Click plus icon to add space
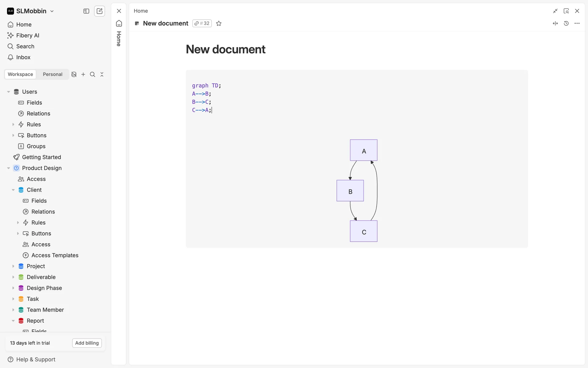Viewport: 588px width, 368px height. coord(83,74)
